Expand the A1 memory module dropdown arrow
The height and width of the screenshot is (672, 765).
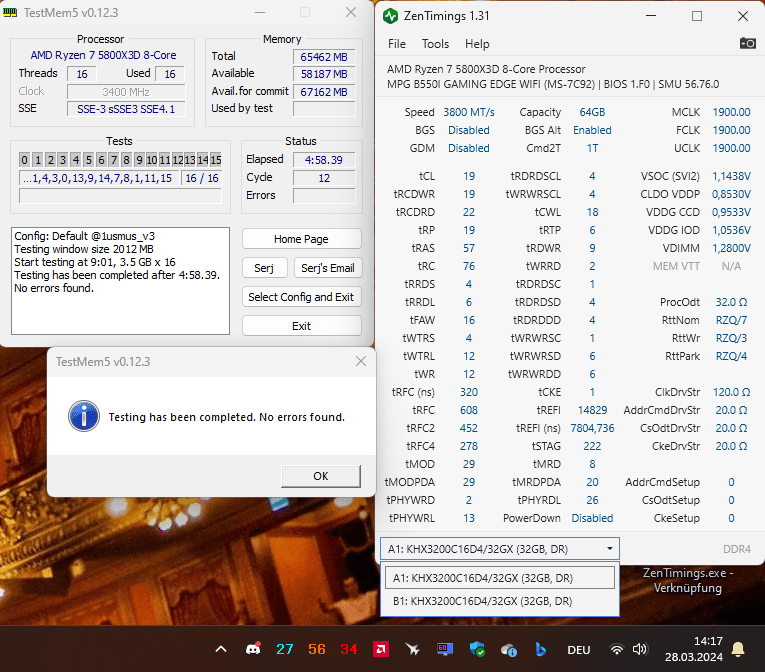[x=610, y=549]
